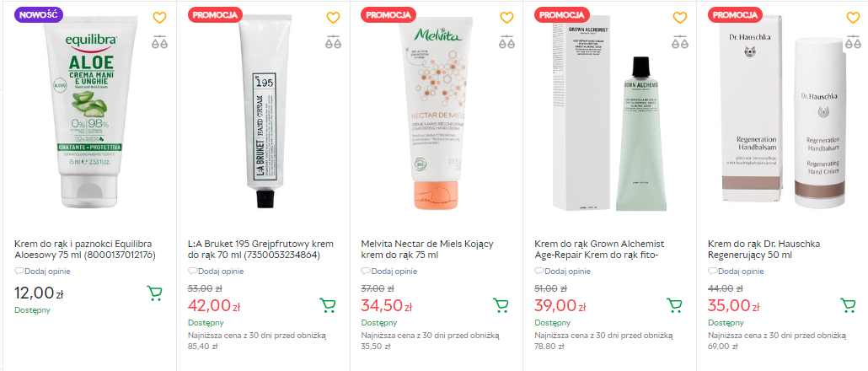Add Melvita Nectar de Miels to cart
Image resolution: width=868 pixels, height=371 pixels.
coord(501,305)
